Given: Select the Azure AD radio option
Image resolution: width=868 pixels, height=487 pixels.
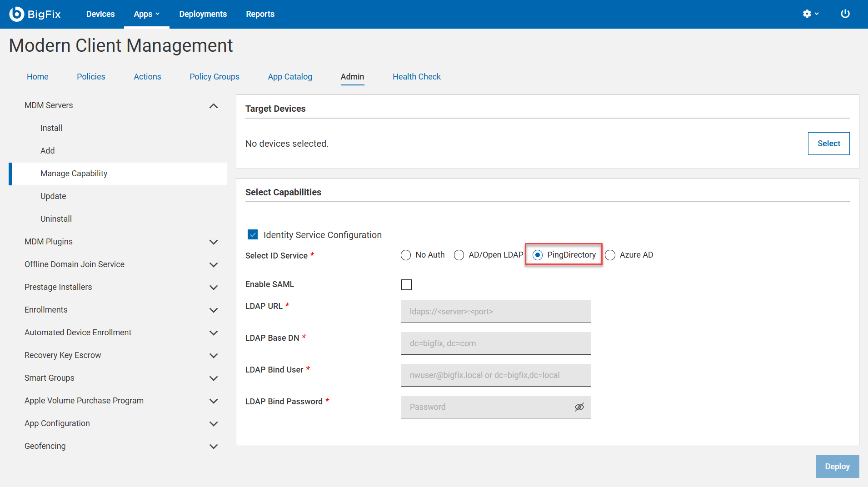Looking at the screenshot, I should [610, 255].
